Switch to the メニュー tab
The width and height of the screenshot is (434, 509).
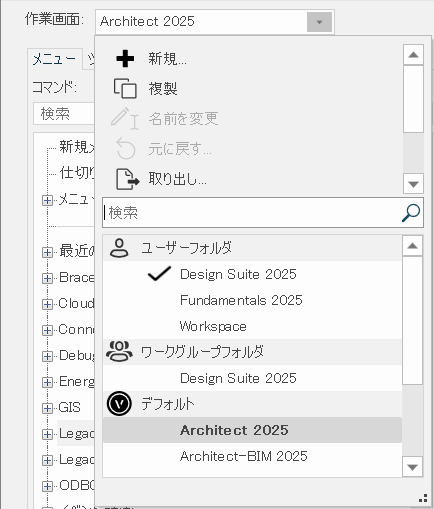[54, 59]
